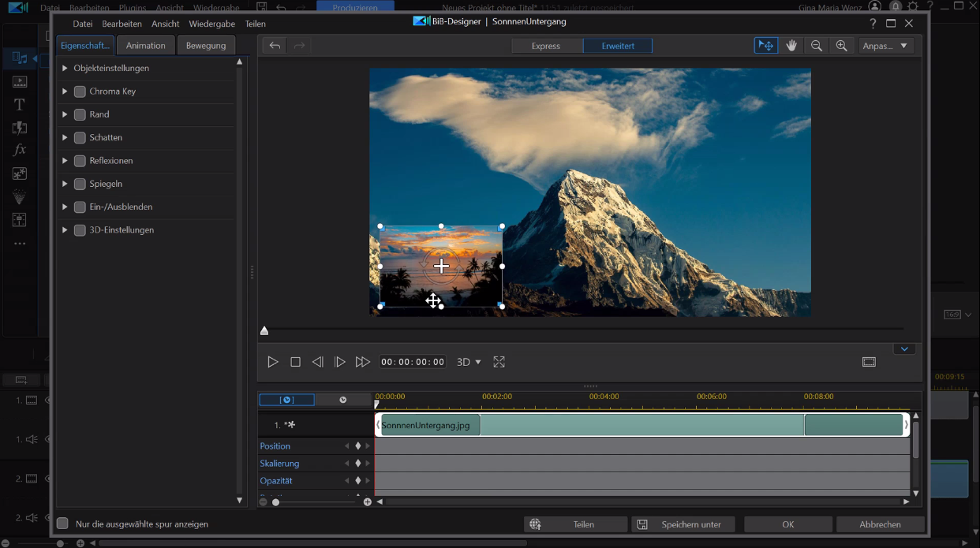Viewport: 980px width, 548px height.
Task: Switch to the Animation tab
Action: click(x=146, y=46)
